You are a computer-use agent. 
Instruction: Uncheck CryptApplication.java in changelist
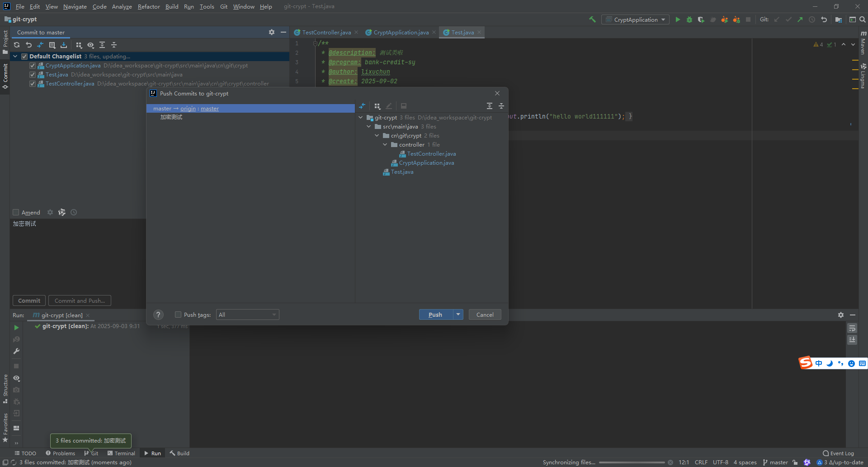pyautogui.click(x=33, y=66)
